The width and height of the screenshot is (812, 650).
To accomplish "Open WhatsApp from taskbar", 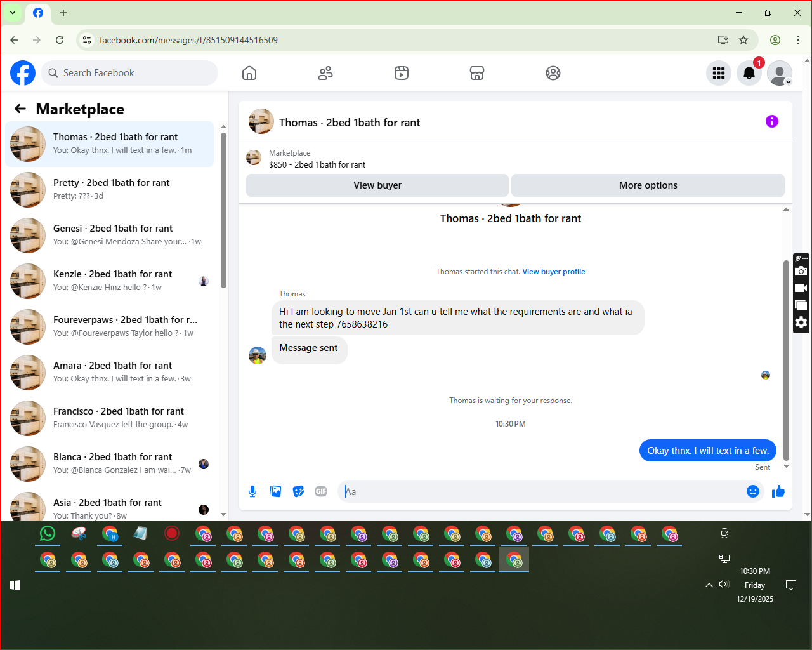I will pos(48,534).
